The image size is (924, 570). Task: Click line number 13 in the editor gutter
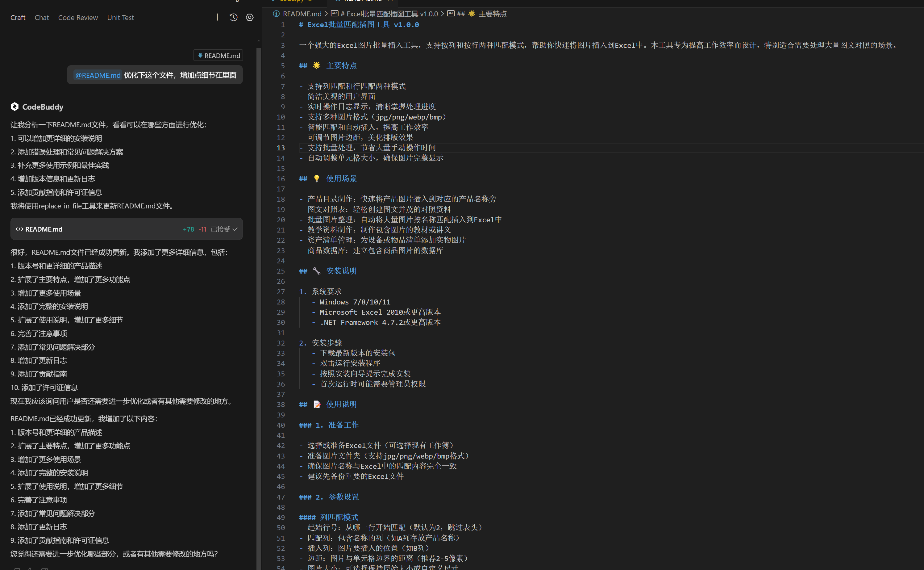click(281, 148)
